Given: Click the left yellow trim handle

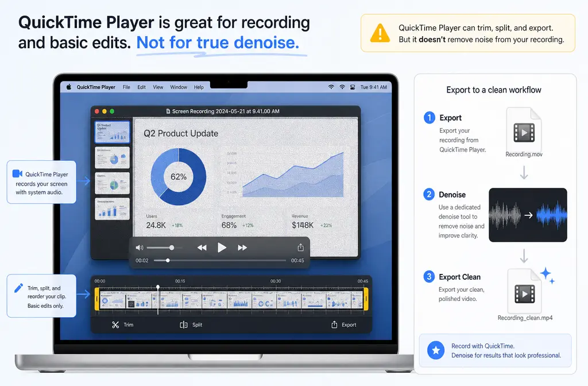Looking at the screenshot, I should pos(96,299).
